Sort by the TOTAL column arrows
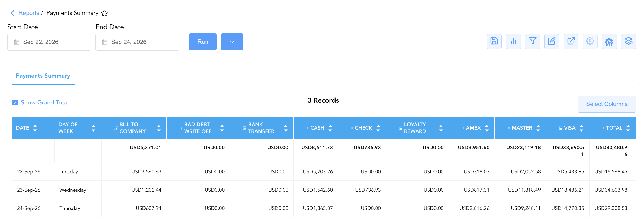Screen dimensions: 644x220 point(628,128)
